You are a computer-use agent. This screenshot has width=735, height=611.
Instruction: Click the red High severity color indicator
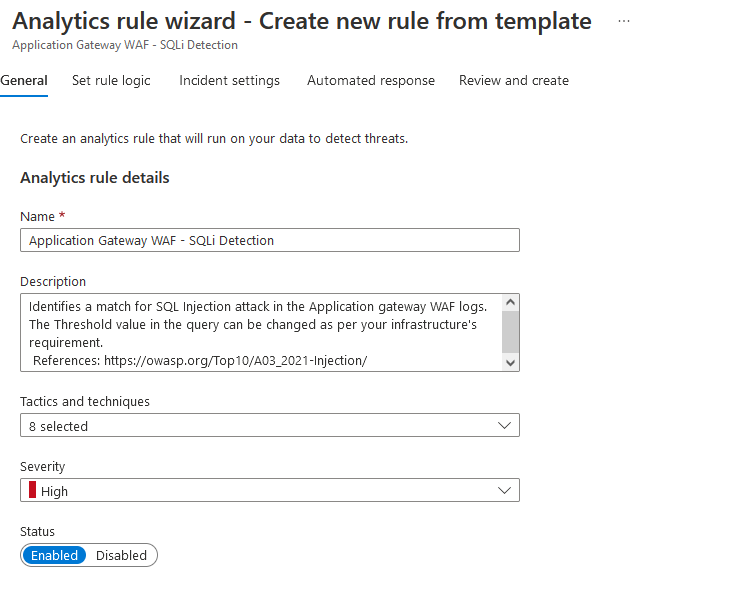click(x=32, y=491)
